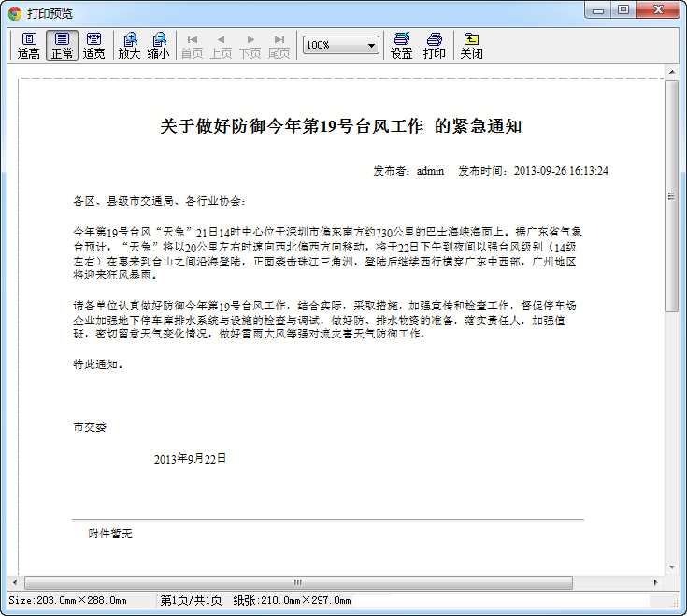687x616 pixels.
Task: Minimize the 打印预览 window
Action: click(598, 10)
